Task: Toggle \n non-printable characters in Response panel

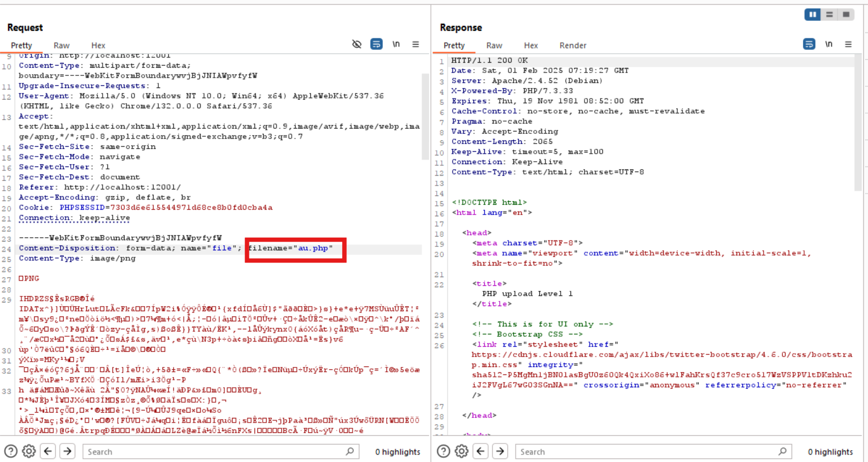Action: pyautogui.click(x=829, y=45)
